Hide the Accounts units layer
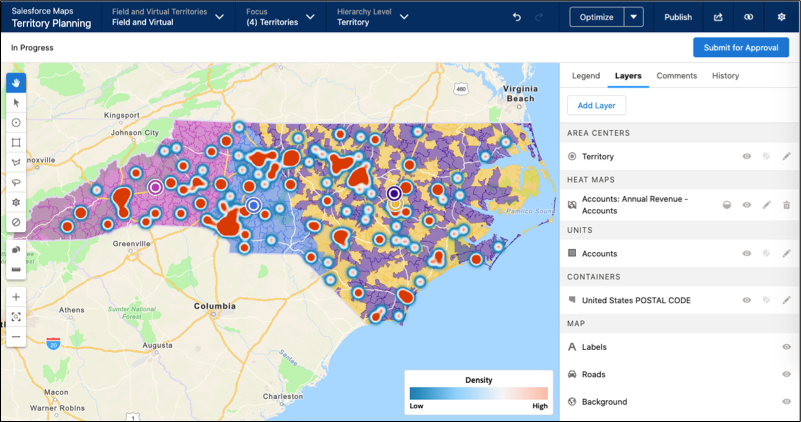This screenshot has height=422, width=801. [746, 254]
